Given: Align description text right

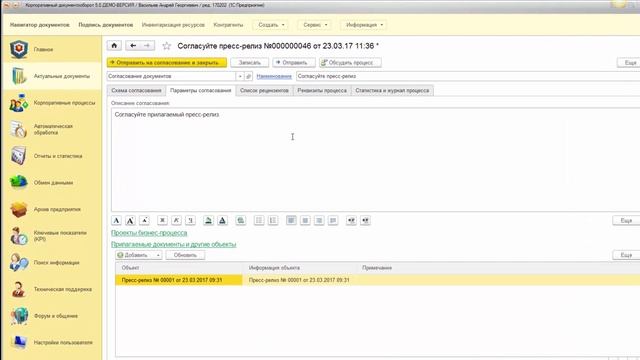Looking at the screenshot, I should [319, 220].
